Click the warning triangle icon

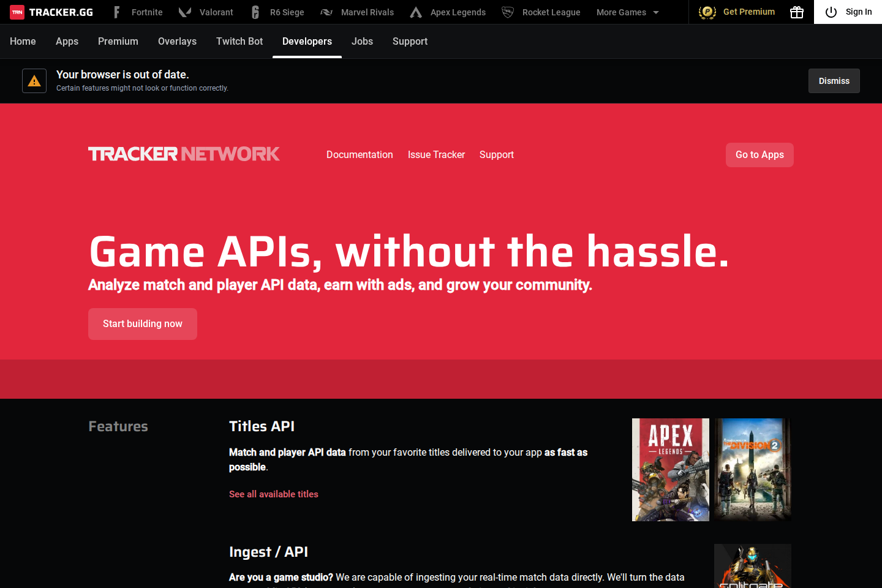[x=34, y=80]
